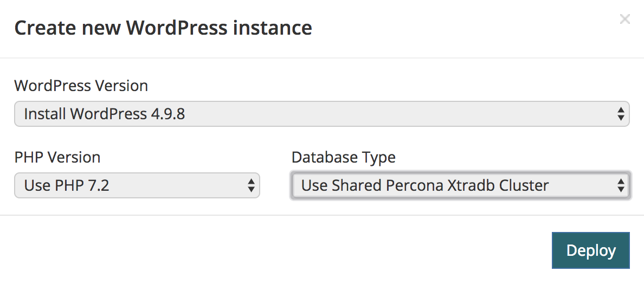Expand the PHP Version dropdown

[137, 186]
